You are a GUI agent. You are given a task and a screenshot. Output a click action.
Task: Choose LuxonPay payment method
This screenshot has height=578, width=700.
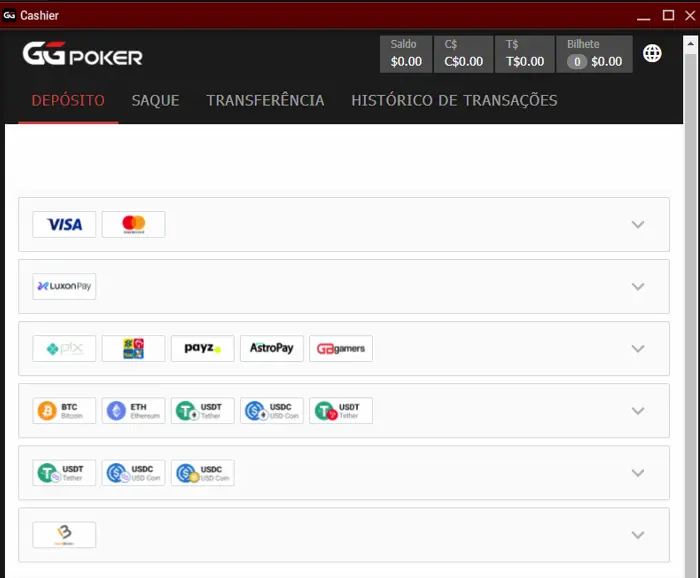pos(64,287)
